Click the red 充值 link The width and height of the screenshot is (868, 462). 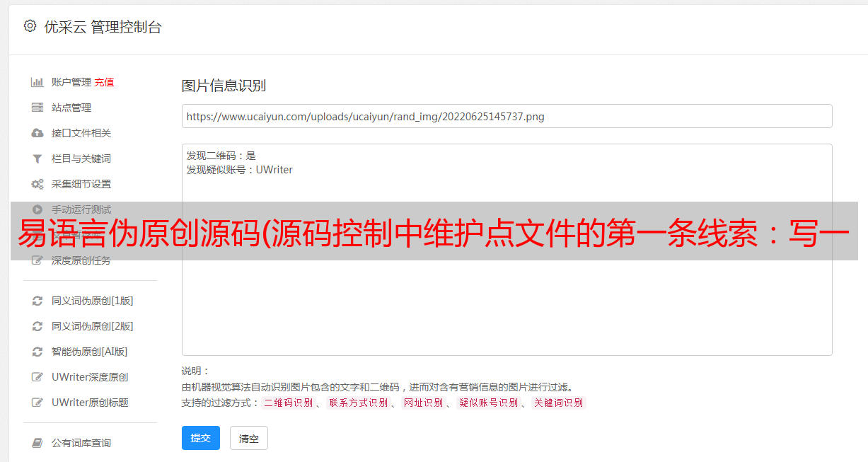pyautogui.click(x=104, y=82)
